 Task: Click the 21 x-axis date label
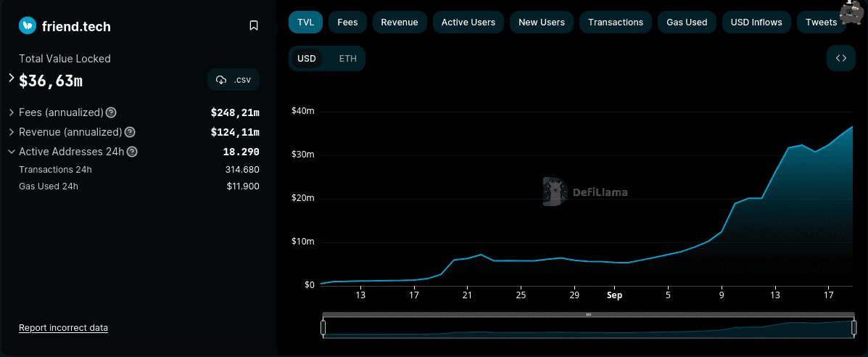click(x=467, y=295)
